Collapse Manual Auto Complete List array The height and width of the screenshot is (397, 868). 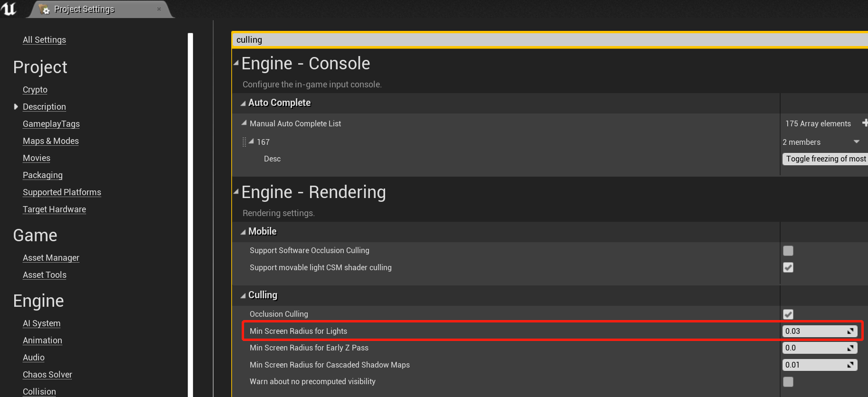[x=244, y=123]
